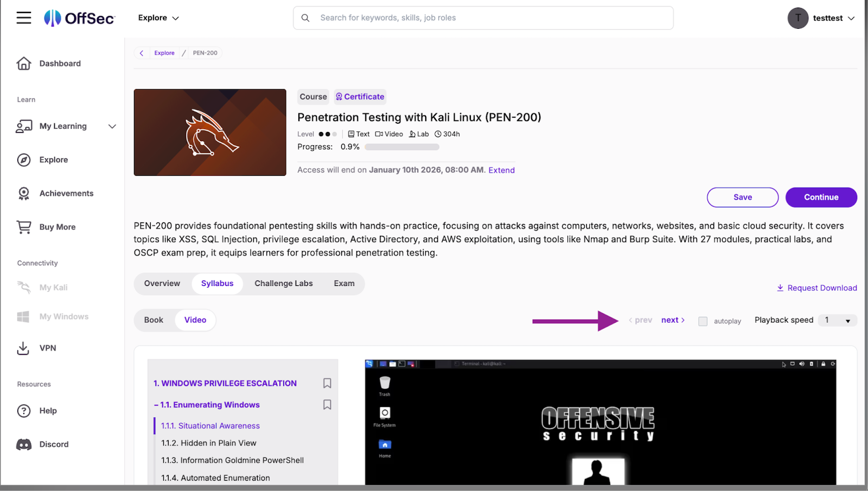Click the video player area

point(601,422)
